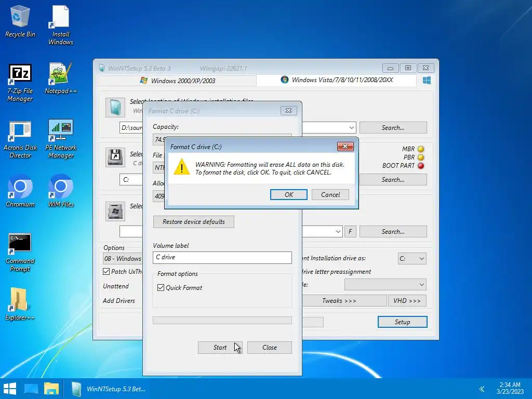Open the blue desktop icon on taskbar

coord(31,389)
